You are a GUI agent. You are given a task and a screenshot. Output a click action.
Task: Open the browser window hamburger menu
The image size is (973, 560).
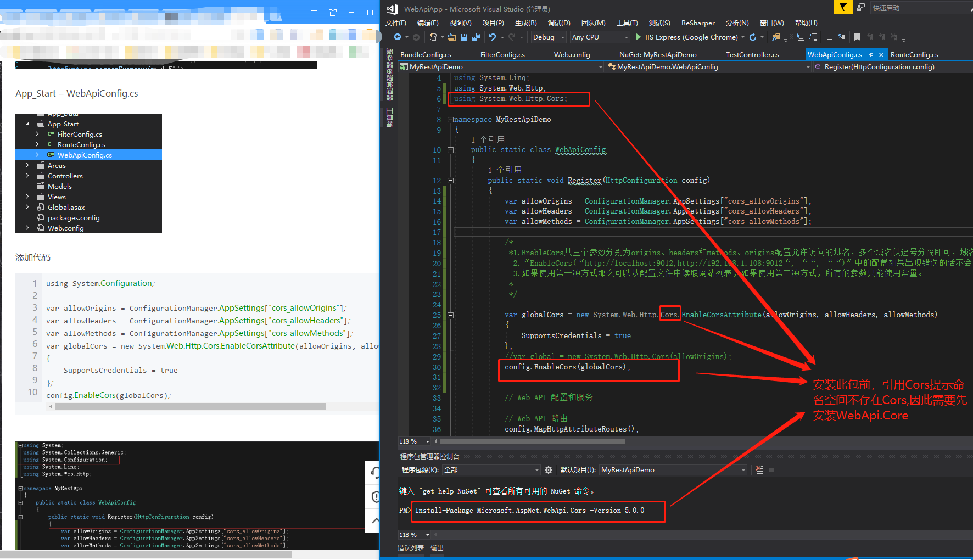pyautogui.click(x=314, y=13)
